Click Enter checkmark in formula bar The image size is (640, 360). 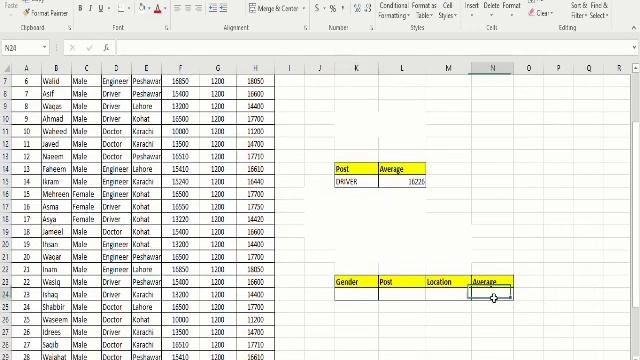pos(89,48)
